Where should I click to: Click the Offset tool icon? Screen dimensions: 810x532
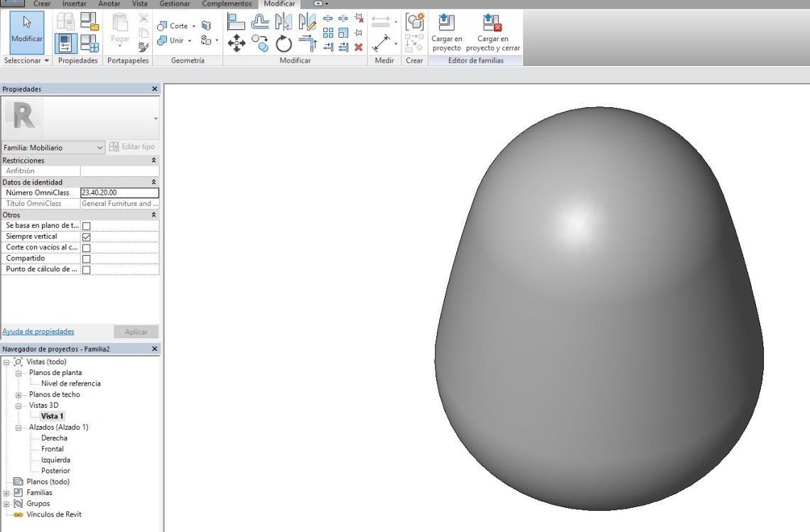[x=260, y=21]
